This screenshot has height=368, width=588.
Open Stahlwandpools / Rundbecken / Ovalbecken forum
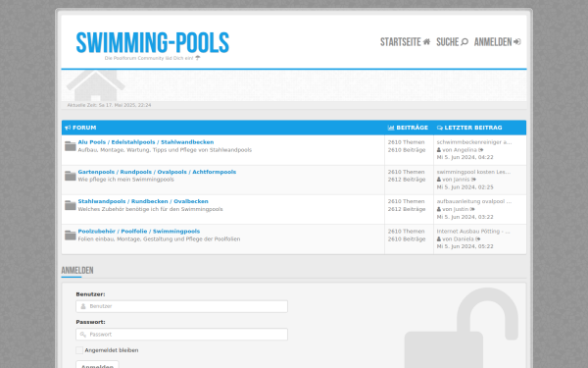pos(143,201)
